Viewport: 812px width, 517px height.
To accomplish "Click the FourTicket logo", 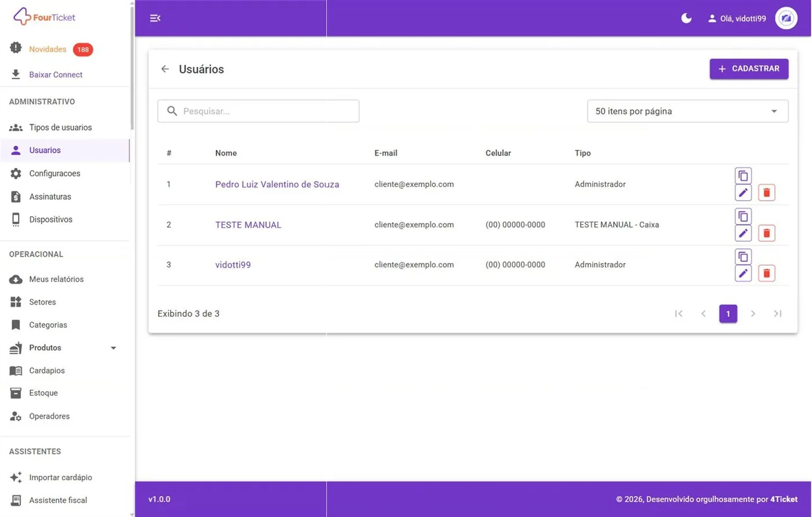I will (x=45, y=17).
